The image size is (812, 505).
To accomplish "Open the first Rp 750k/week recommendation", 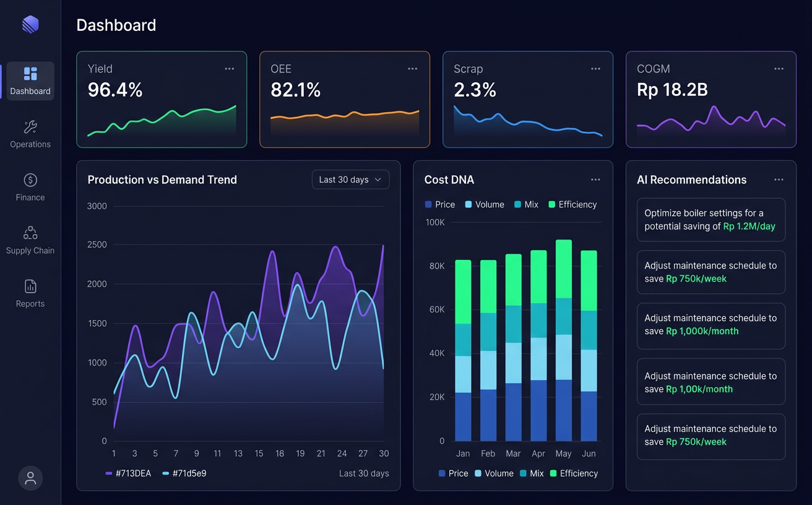I will [711, 272].
